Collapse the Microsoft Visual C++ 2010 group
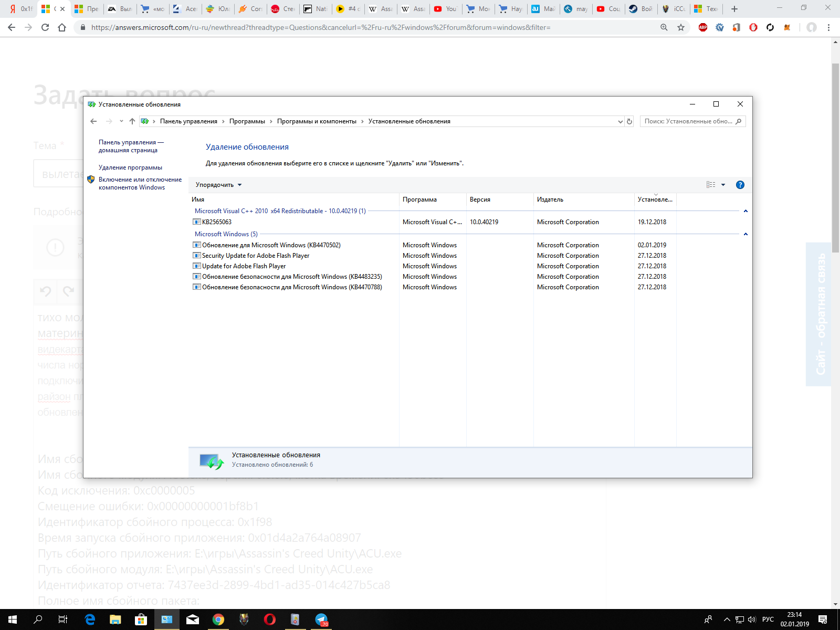Image resolution: width=840 pixels, height=630 pixels. click(x=745, y=211)
